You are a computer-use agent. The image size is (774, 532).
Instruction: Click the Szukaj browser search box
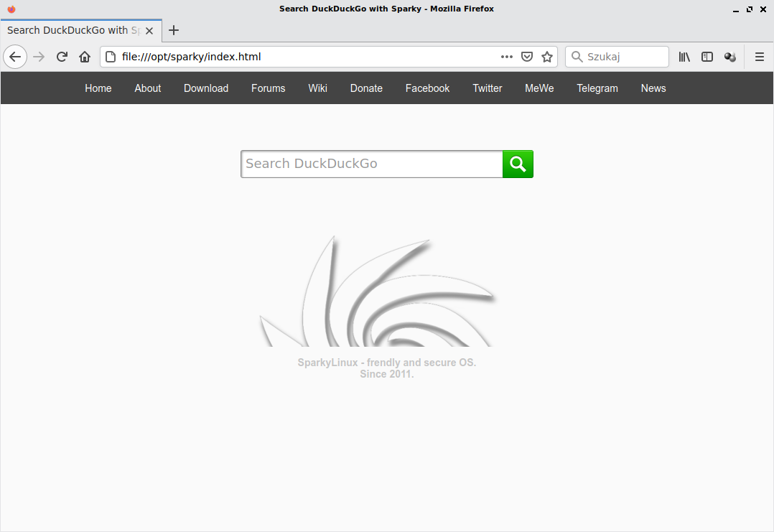coord(617,57)
